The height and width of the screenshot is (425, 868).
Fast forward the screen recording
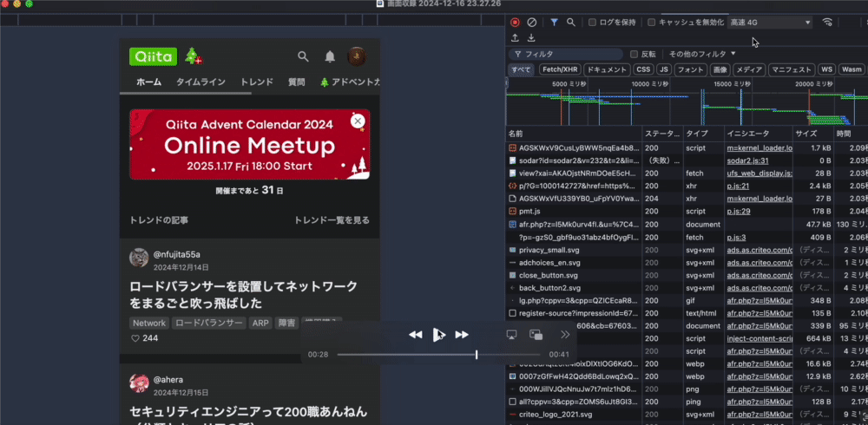point(462,334)
